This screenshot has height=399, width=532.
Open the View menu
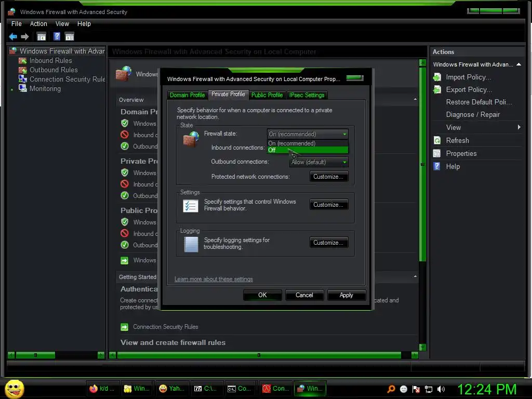[x=62, y=24]
